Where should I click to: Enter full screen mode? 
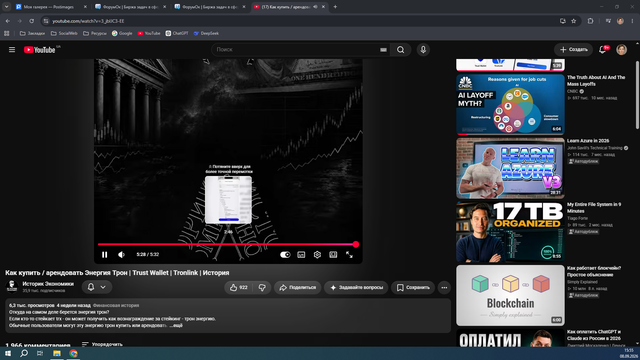349,255
